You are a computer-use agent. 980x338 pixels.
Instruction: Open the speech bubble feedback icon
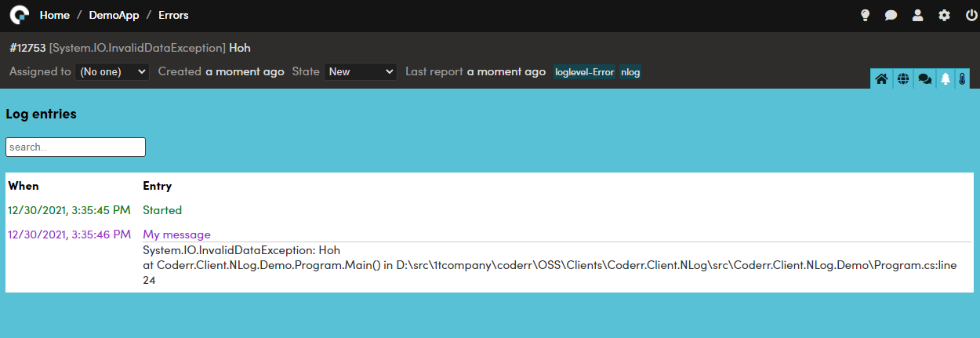click(891, 15)
